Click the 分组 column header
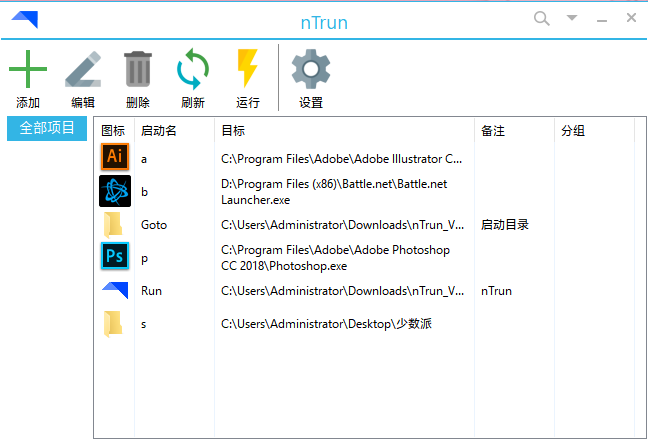648x440 pixels. (573, 130)
